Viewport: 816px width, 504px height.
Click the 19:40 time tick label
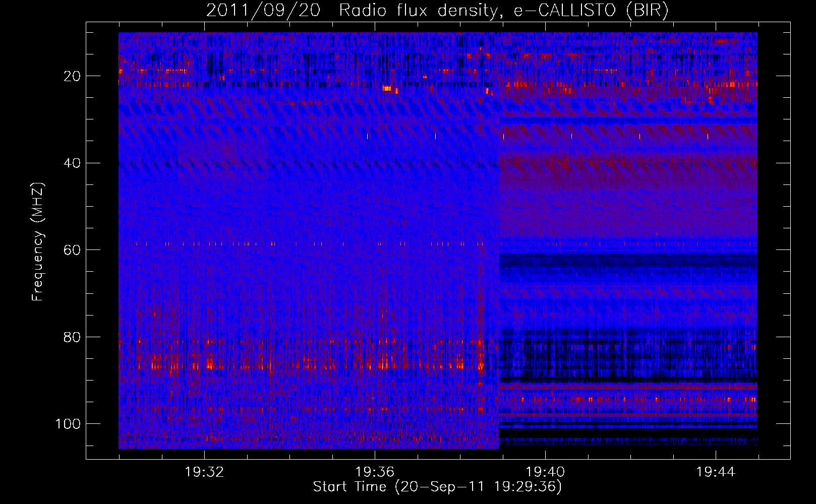point(545,472)
